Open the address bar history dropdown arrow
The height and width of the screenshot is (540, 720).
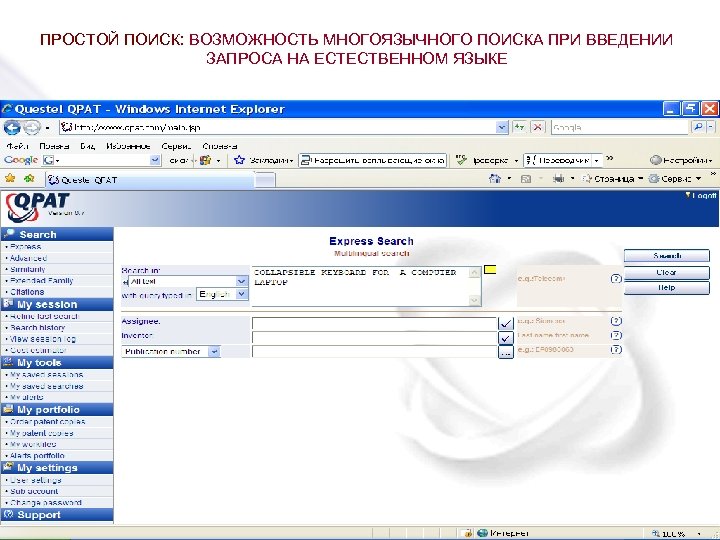coord(502,127)
